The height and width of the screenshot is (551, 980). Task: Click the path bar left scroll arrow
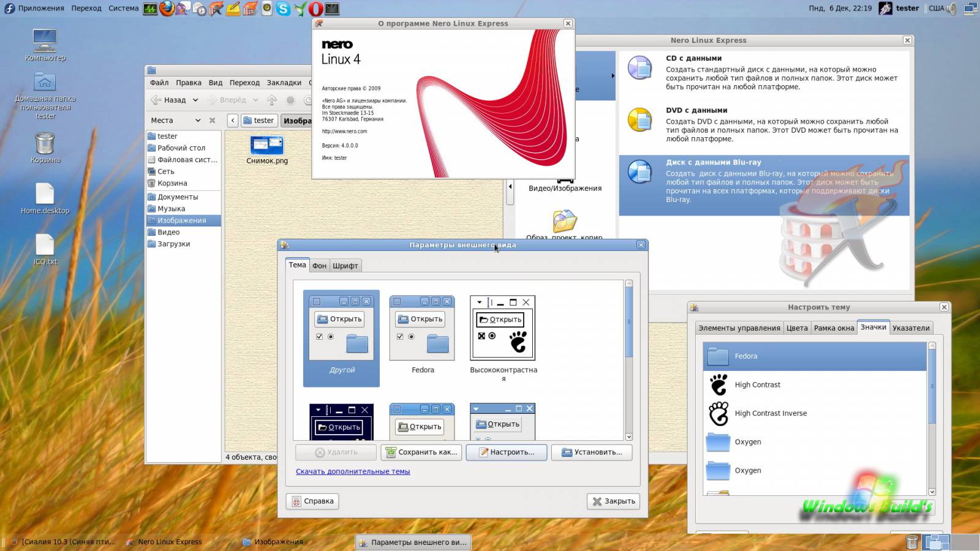coord(233,121)
